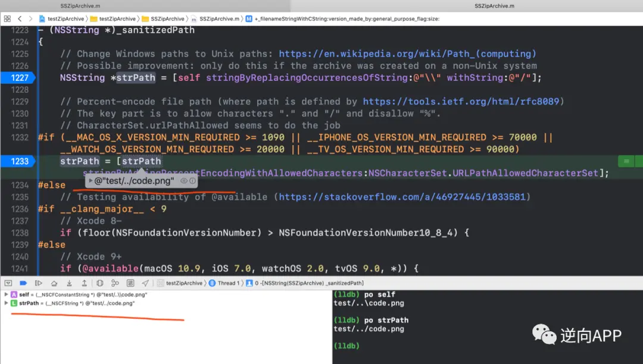The height and width of the screenshot is (364, 643).
Task: Click the purple A icon beside self
Action: tap(14, 294)
